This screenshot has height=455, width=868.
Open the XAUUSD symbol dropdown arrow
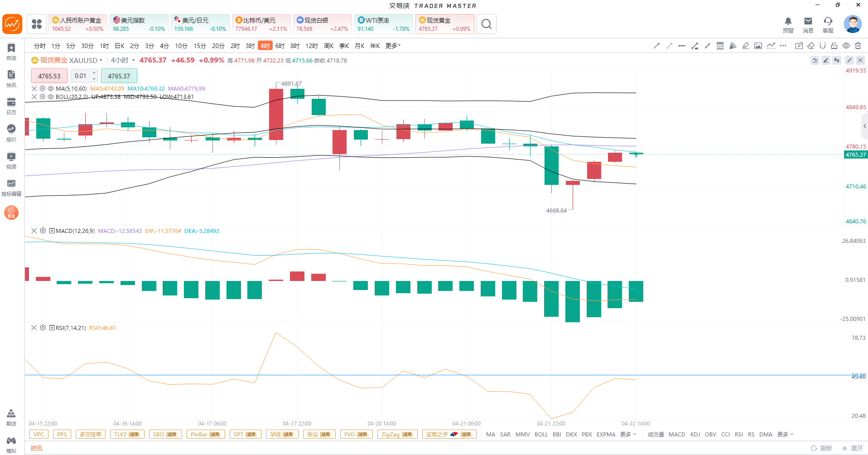click(101, 60)
